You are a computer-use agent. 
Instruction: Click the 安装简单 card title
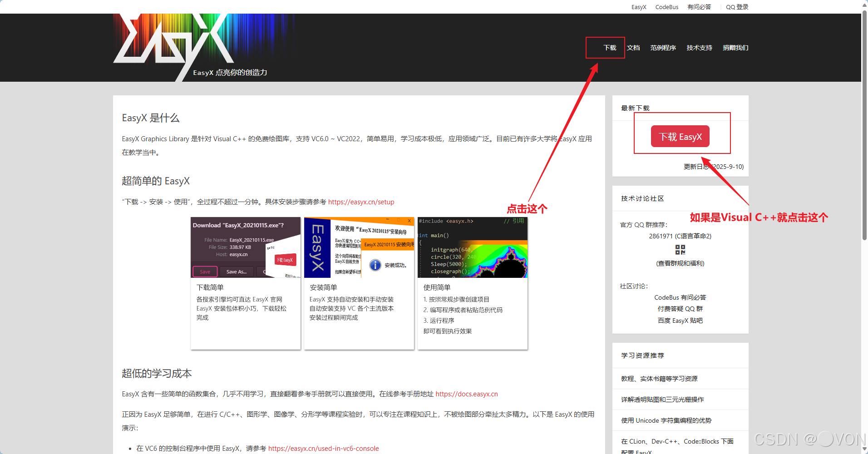[323, 287]
